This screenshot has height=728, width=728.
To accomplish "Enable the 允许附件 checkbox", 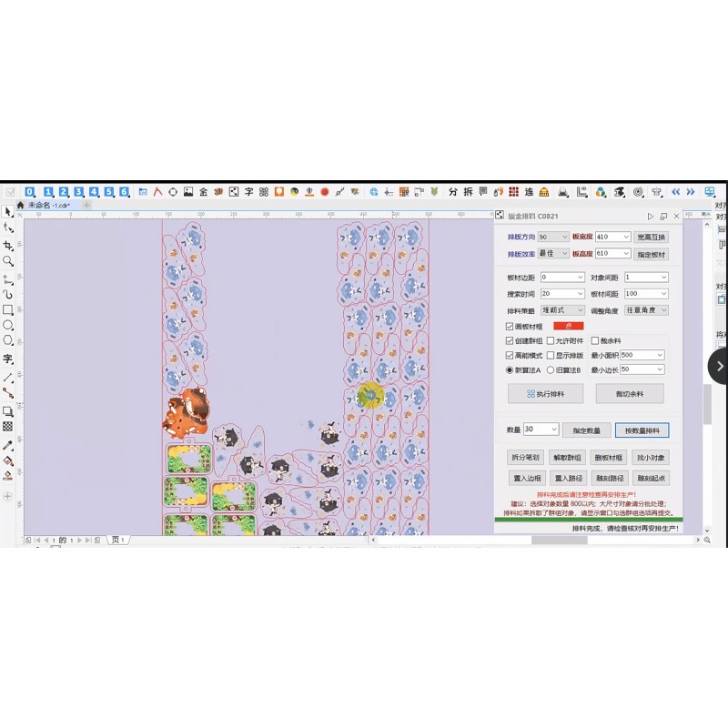I will point(551,340).
